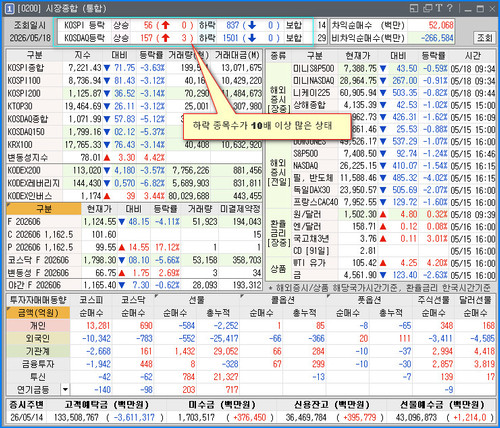Toggle the orange 구분 header in futures table
The height and width of the screenshot is (428, 500).
[44, 209]
